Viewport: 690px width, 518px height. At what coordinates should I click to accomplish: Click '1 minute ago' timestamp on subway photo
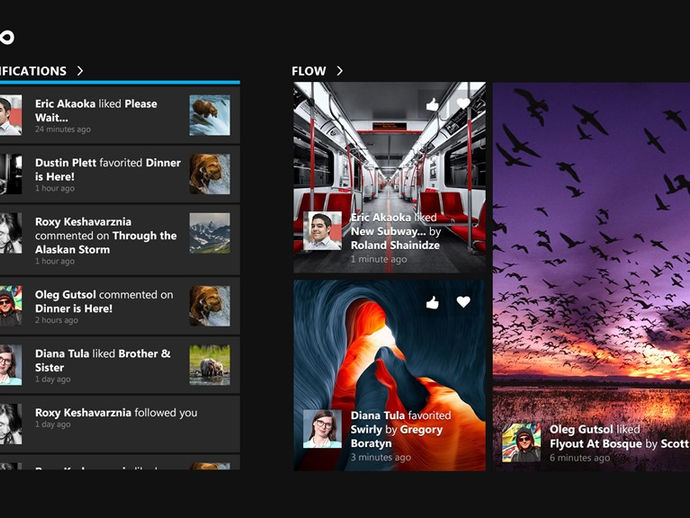(x=378, y=259)
